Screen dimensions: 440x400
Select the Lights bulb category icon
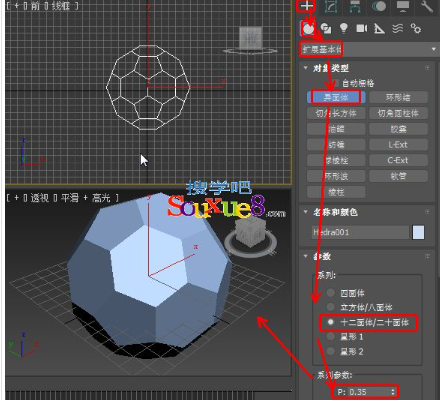coord(344,29)
